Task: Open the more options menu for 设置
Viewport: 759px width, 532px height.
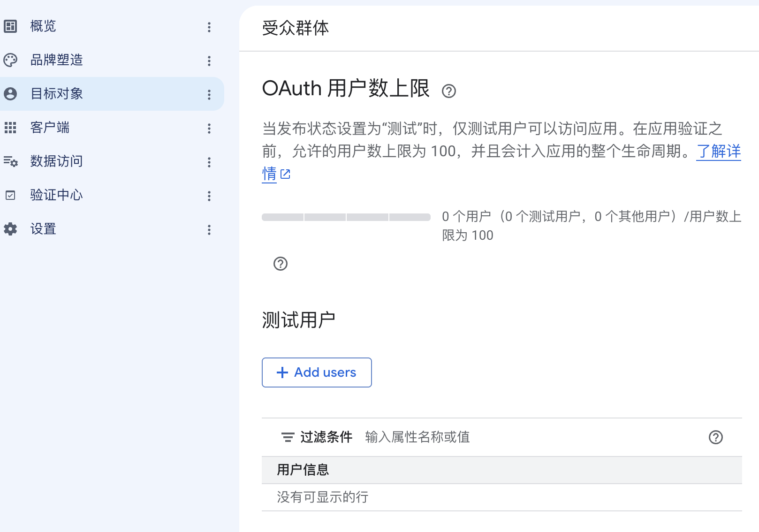Action: [209, 229]
